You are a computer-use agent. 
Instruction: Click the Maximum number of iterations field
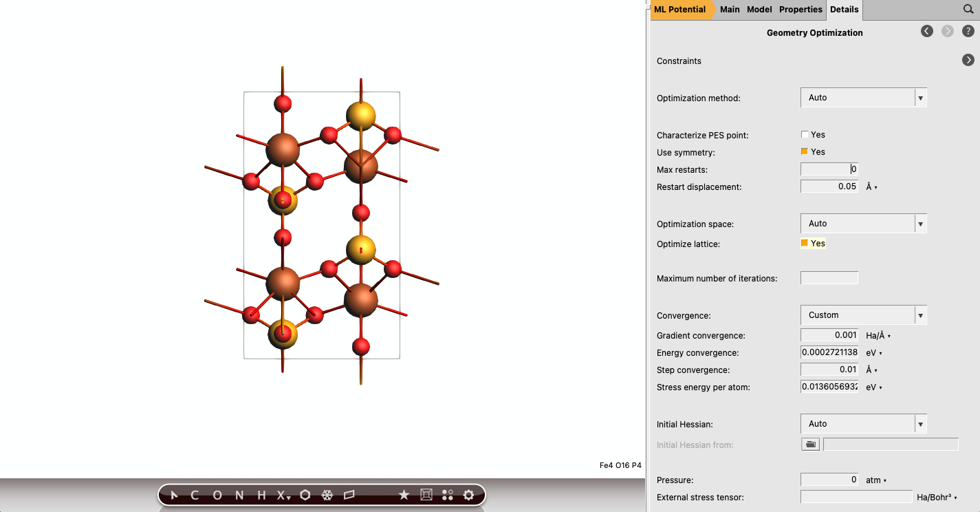pos(829,279)
